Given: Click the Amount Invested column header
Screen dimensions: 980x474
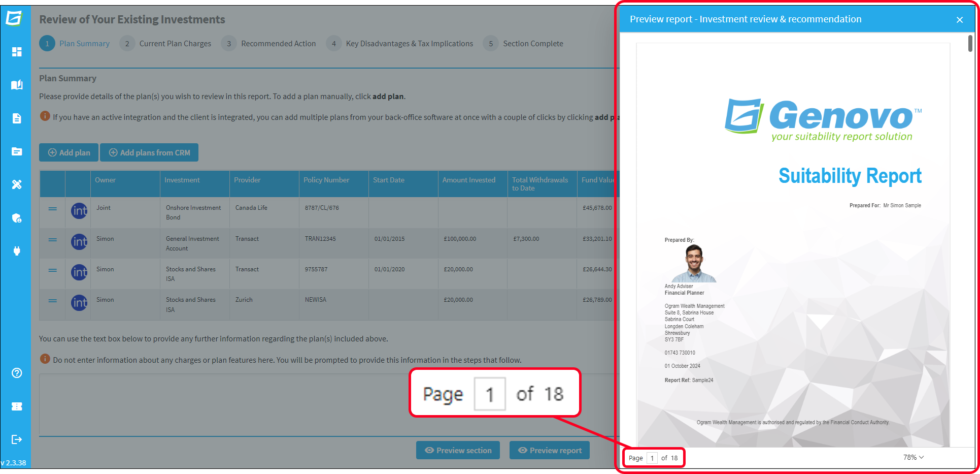Looking at the screenshot, I should pyautogui.click(x=472, y=184).
